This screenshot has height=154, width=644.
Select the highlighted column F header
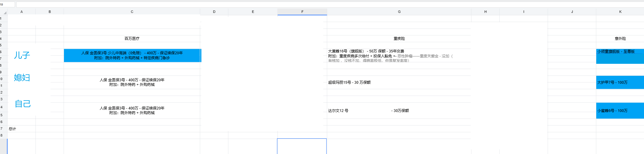(x=302, y=12)
